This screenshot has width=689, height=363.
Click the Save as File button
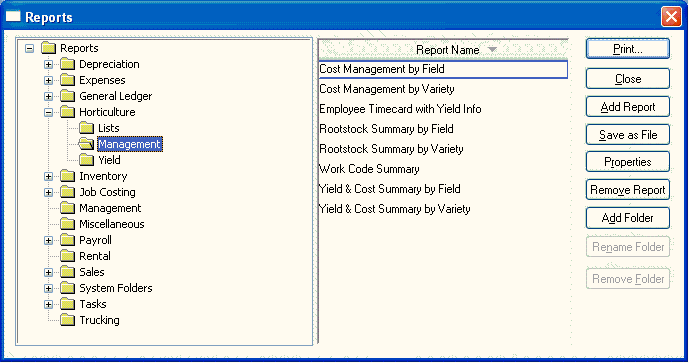[x=627, y=134]
